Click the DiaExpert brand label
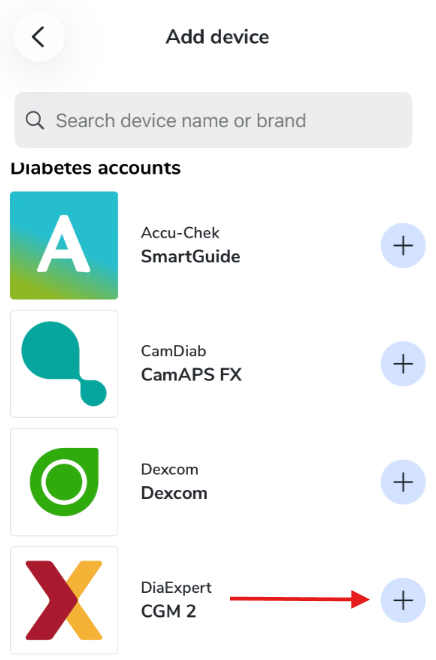The width and height of the screenshot is (436, 660). 176,588
